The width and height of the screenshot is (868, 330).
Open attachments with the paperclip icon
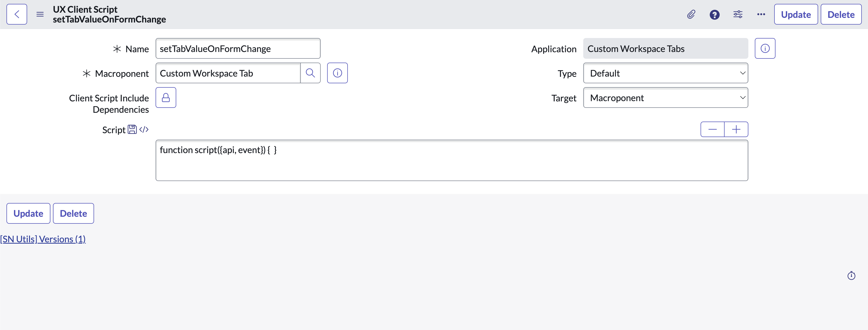691,14
